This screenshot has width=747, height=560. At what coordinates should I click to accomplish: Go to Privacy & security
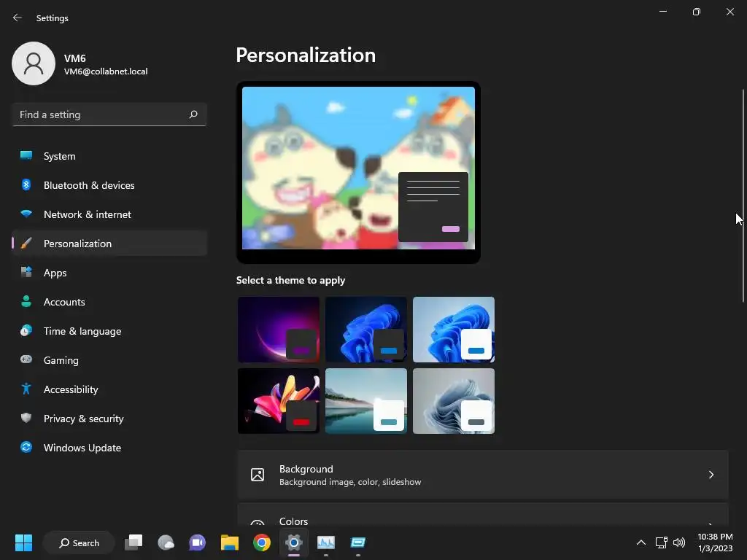click(109, 418)
